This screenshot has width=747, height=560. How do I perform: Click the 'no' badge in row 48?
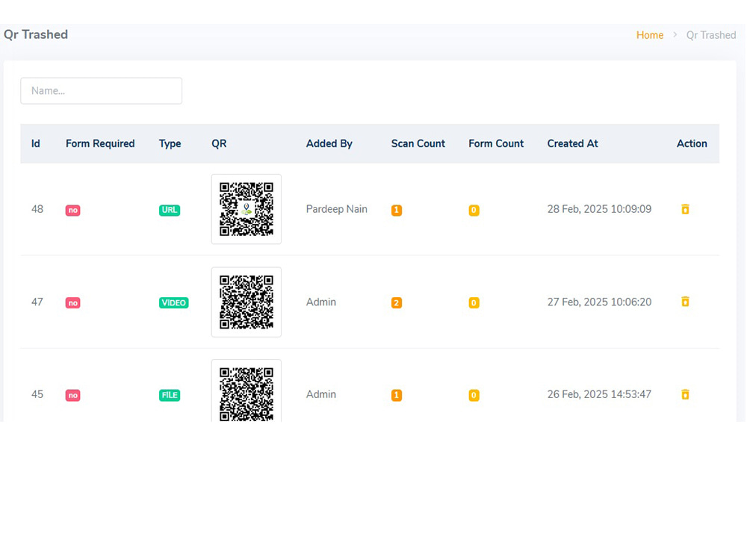tap(73, 210)
